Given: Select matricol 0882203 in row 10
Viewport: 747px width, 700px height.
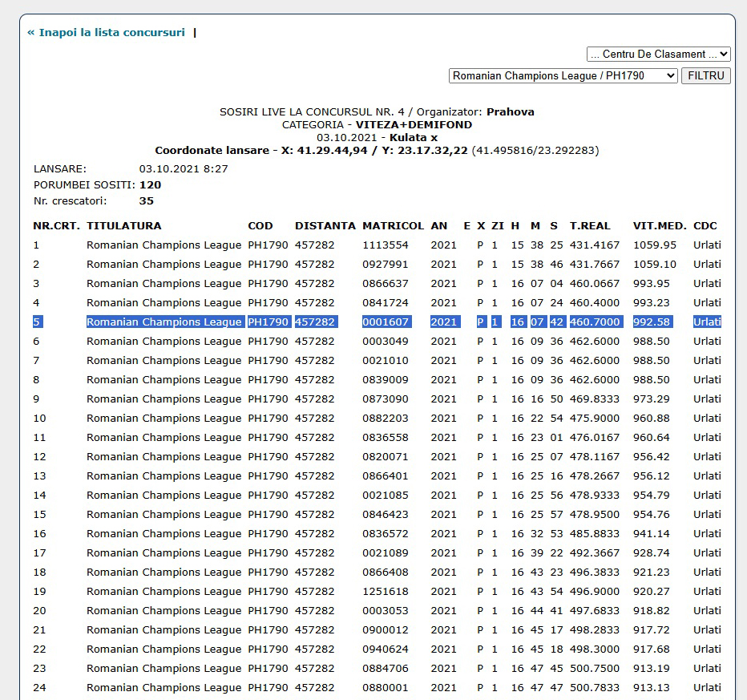Looking at the screenshot, I should tap(385, 419).
